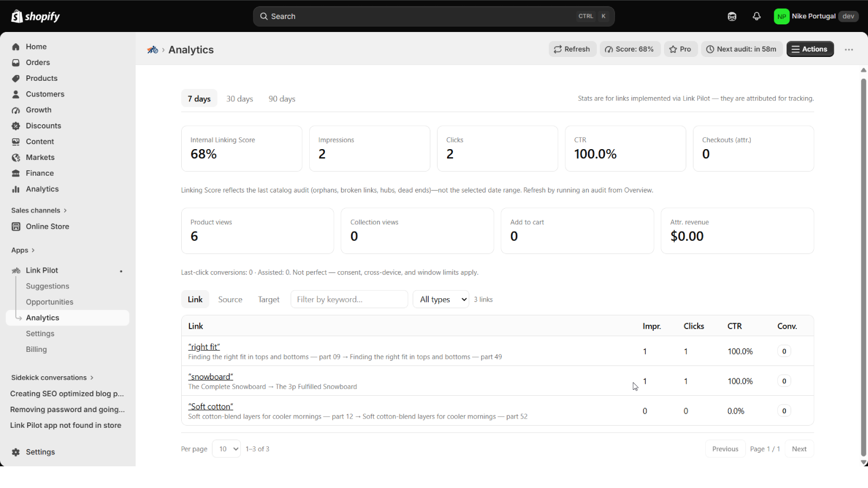The height and width of the screenshot is (488, 868).
Task: Click the Conv. badge in Soft cotton row
Action: (x=784, y=411)
